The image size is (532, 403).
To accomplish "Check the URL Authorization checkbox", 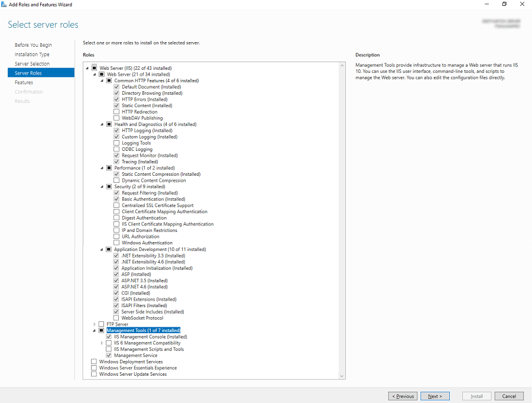I will click(116, 237).
